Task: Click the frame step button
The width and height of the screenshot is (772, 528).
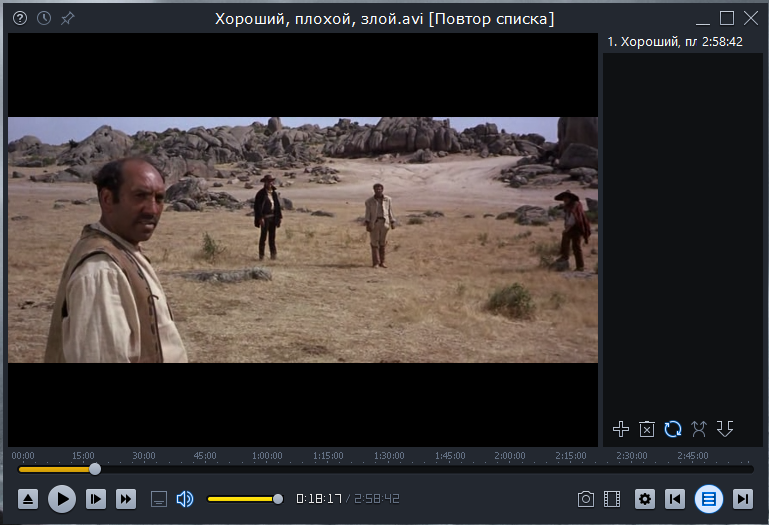Action: coord(96,499)
